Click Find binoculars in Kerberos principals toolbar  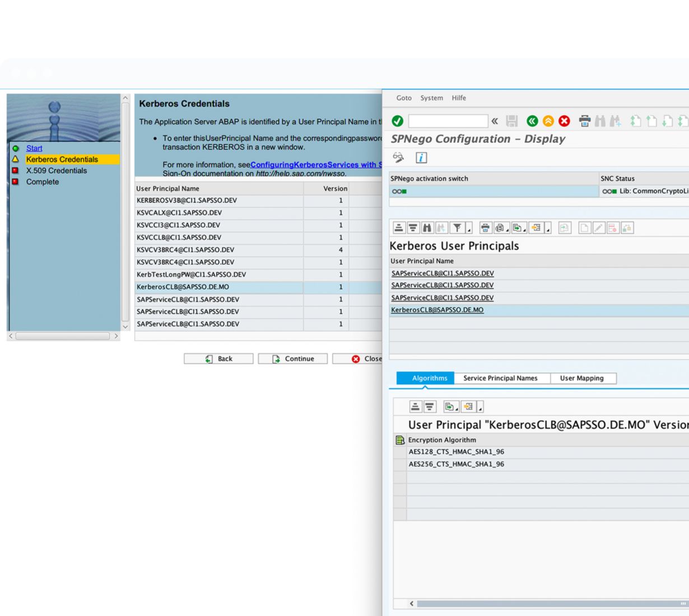click(427, 228)
